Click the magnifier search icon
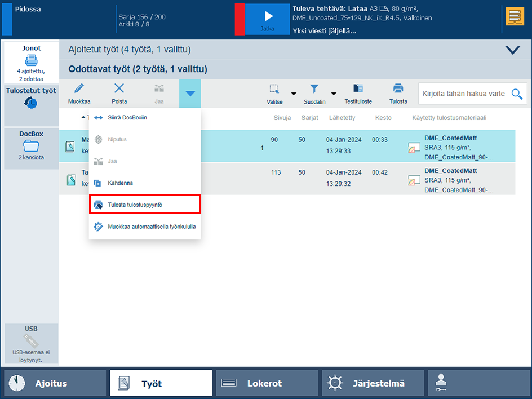532x399 pixels. (517, 94)
